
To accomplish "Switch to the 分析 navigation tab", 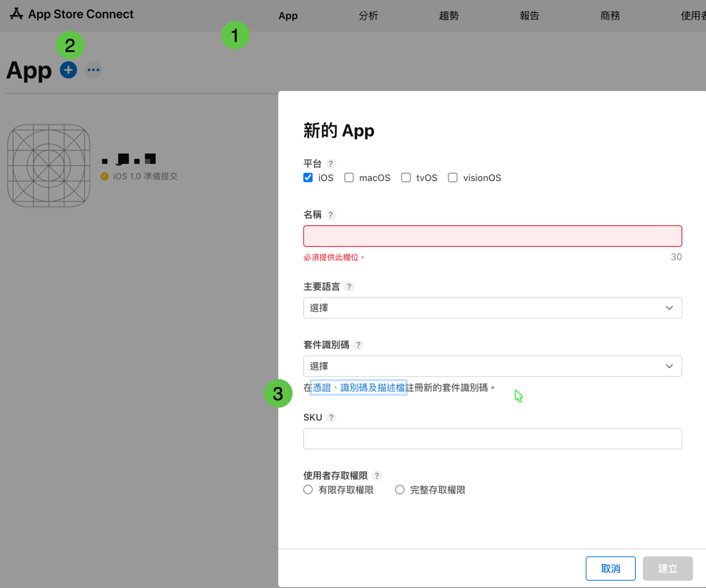I will coord(368,14).
